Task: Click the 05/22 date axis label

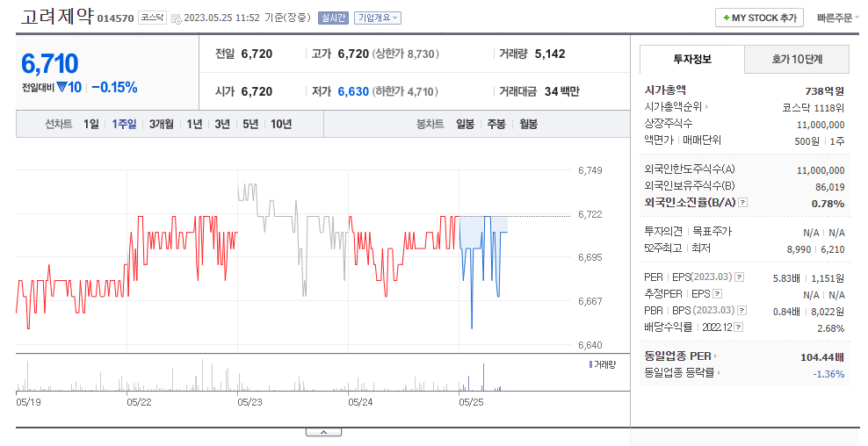Action: coord(139,402)
